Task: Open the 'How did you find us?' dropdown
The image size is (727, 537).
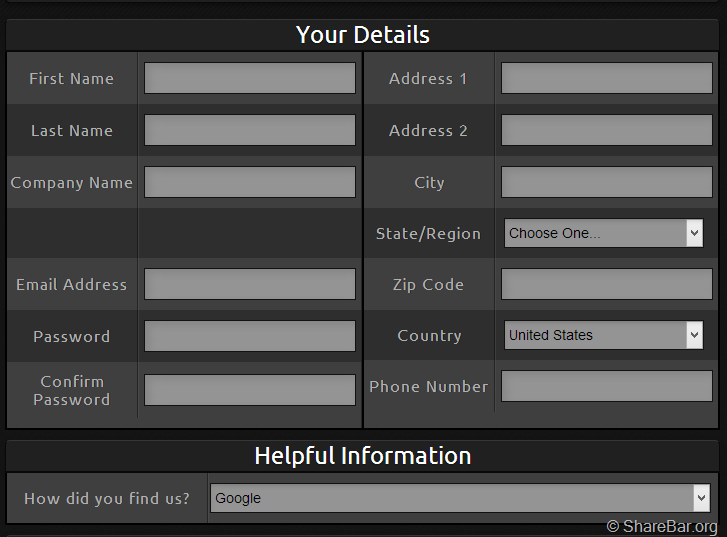Action: click(459, 498)
